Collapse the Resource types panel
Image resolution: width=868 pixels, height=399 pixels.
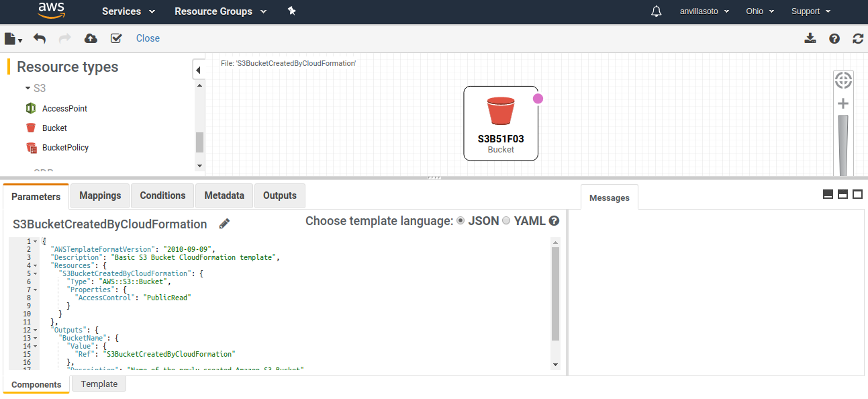199,69
